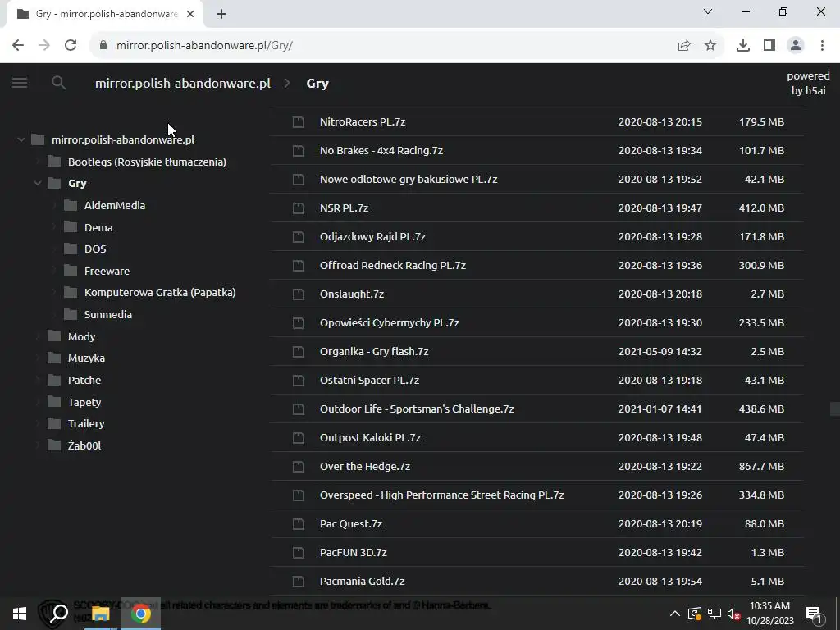840x630 pixels.
Task: Open the notification center icon
Action: coord(815,614)
